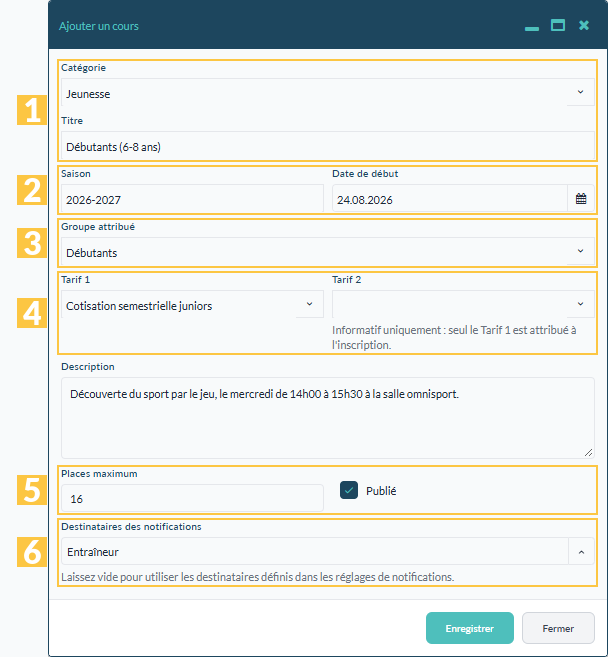608x657 pixels.
Task: Edit the Titre field Débutants (6-8 ans)
Action: (328, 145)
